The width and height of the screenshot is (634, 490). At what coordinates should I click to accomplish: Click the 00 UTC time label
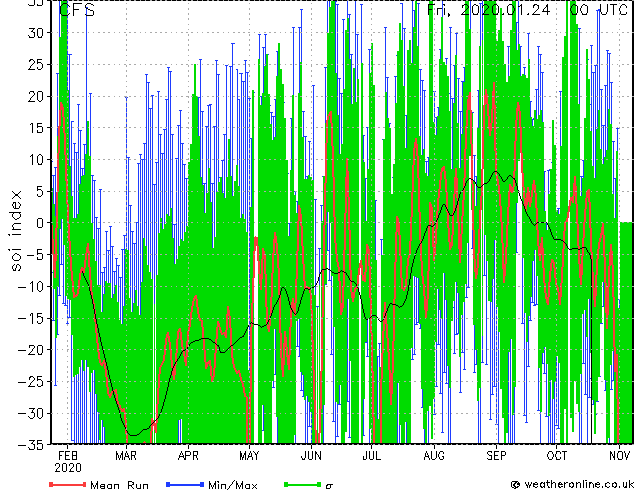(598, 10)
